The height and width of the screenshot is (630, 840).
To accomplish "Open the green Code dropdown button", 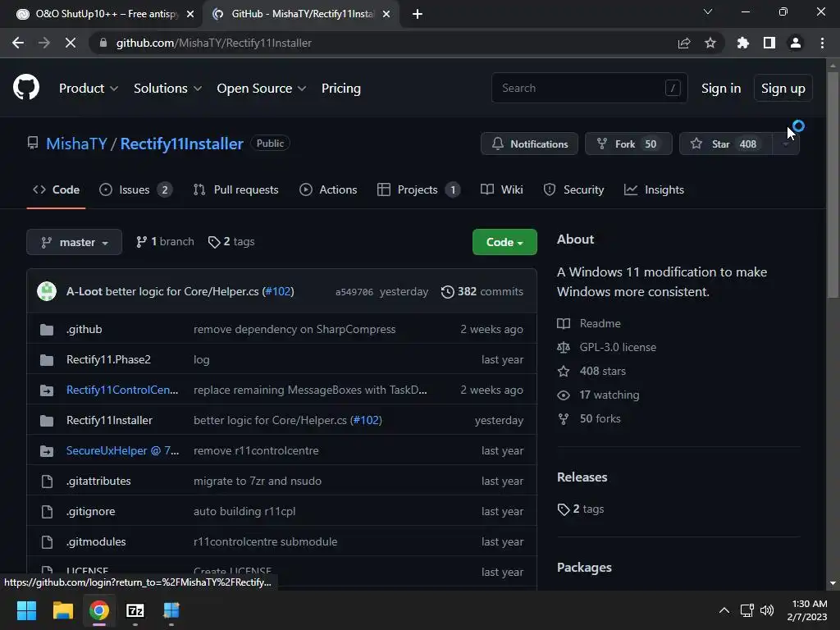I will [x=504, y=242].
